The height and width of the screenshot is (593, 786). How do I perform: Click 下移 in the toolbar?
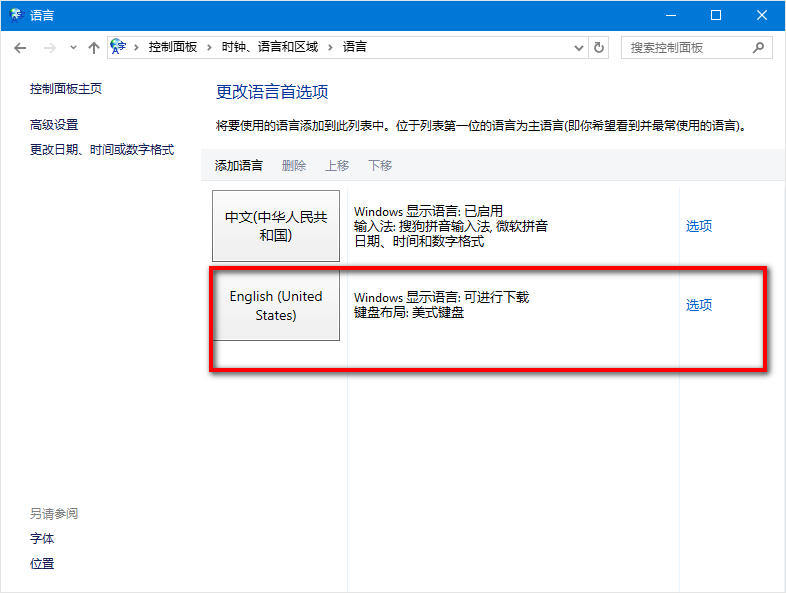[380, 166]
